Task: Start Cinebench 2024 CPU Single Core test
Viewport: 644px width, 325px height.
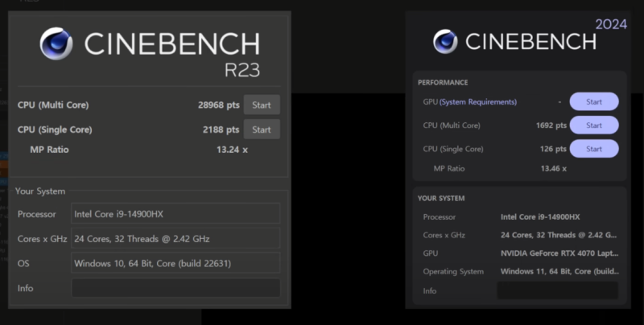Action: [x=594, y=149]
